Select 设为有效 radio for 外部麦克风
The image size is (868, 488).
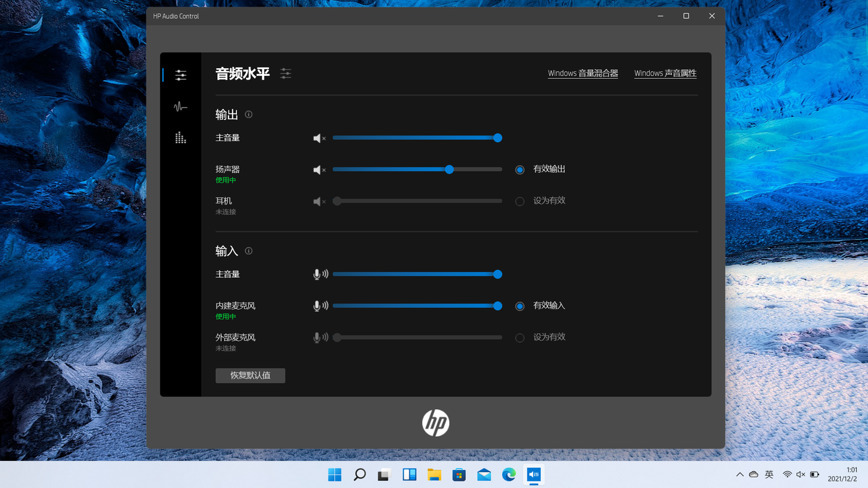pyautogui.click(x=520, y=338)
